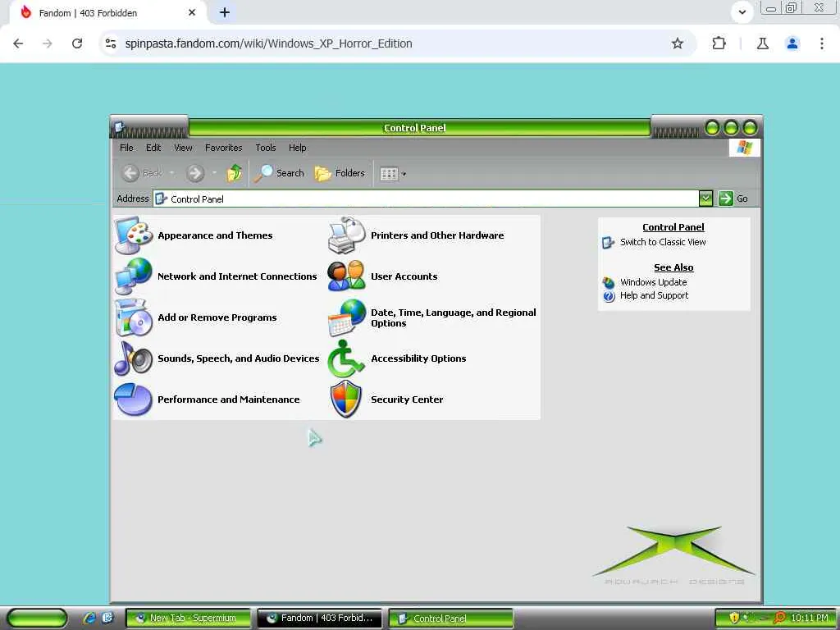Open the Tools menu
The width and height of the screenshot is (840, 630).
tap(265, 148)
